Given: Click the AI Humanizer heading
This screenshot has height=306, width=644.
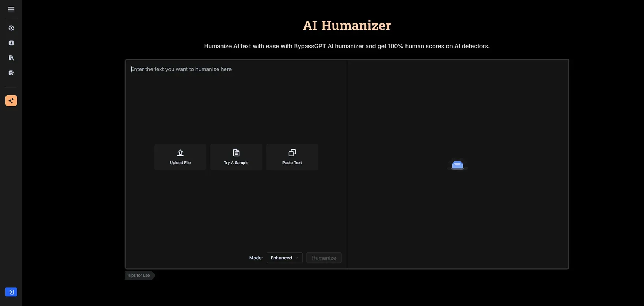Looking at the screenshot, I should [347, 25].
